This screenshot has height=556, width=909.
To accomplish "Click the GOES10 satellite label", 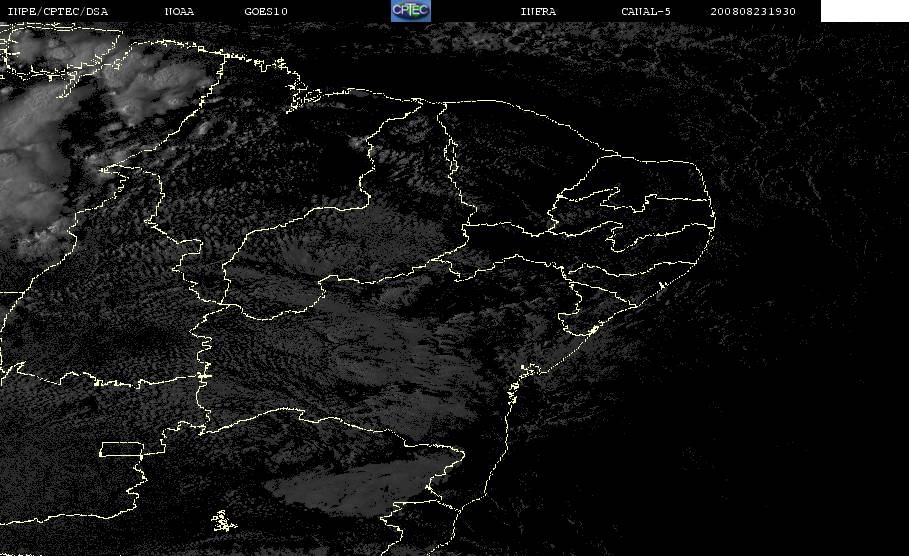I will click(x=266, y=11).
